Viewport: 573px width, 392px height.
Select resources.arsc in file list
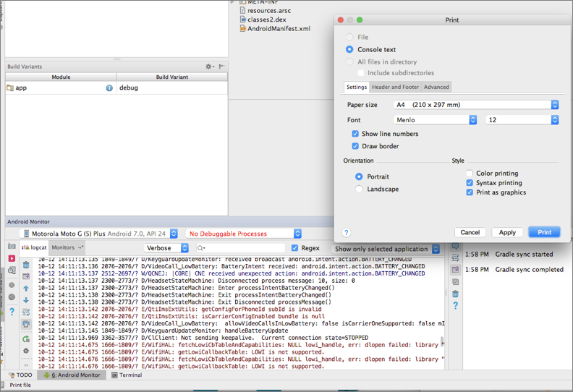coord(266,11)
